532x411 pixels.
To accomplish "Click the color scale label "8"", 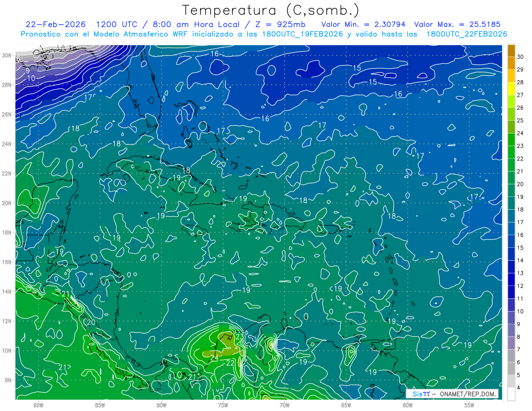I will 520,337.
